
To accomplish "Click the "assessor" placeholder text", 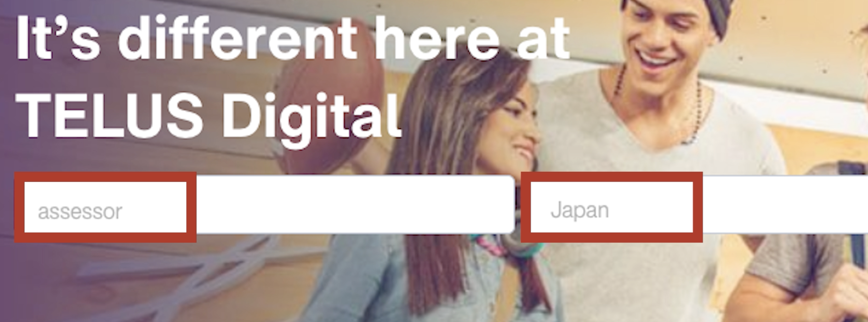I will point(80,212).
